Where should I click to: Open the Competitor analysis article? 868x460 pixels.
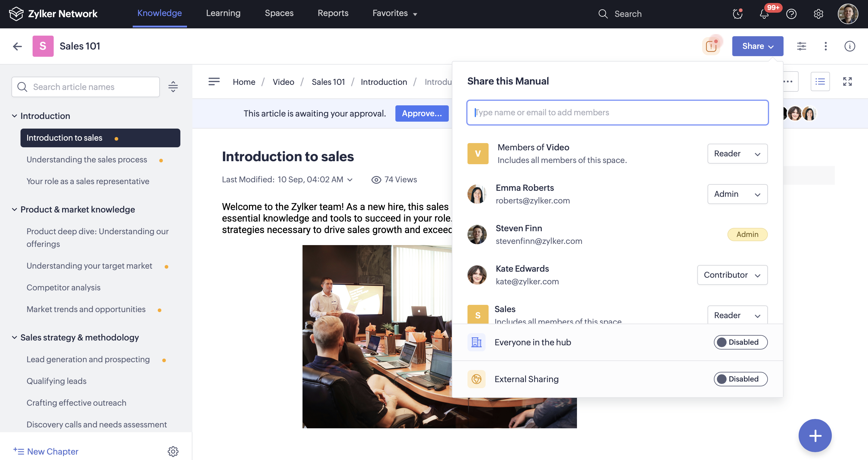point(63,287)
